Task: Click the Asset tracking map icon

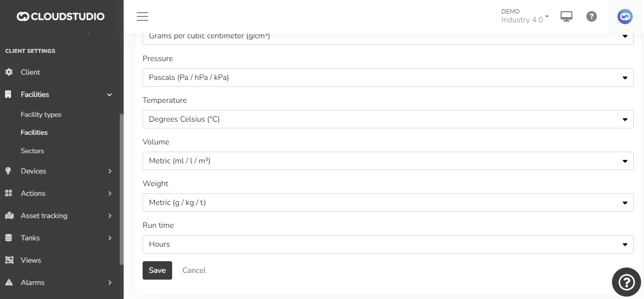Action: (9, 216)
